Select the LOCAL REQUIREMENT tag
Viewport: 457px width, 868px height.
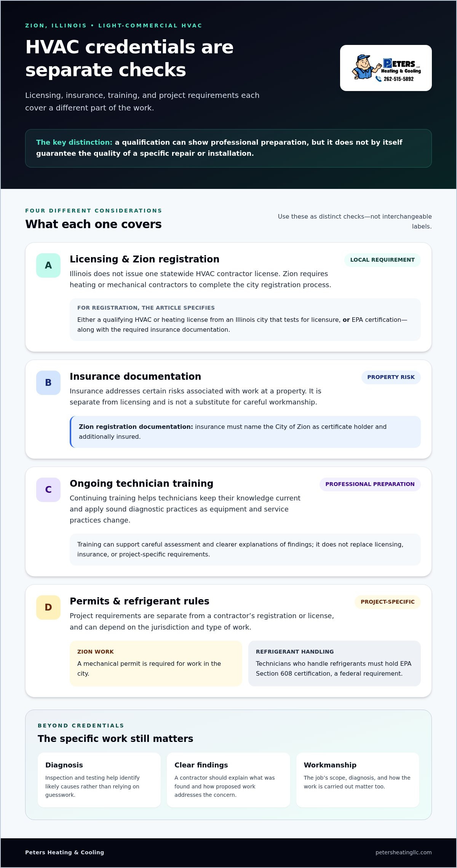[382, 260]
